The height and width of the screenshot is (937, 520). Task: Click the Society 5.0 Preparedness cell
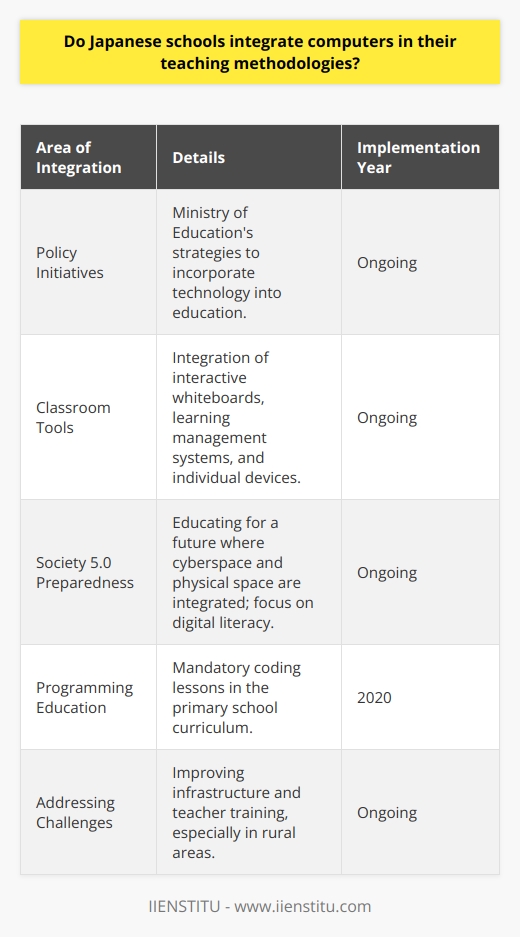pyautogui.click(x=88, y=572)
